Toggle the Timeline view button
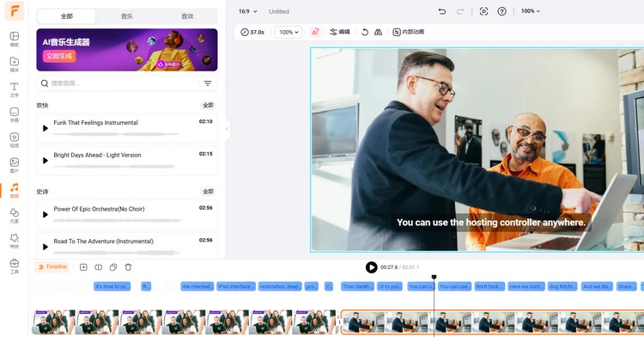This screenshot has height=337, width=644. pyautogui.click(x=52, y=267)
